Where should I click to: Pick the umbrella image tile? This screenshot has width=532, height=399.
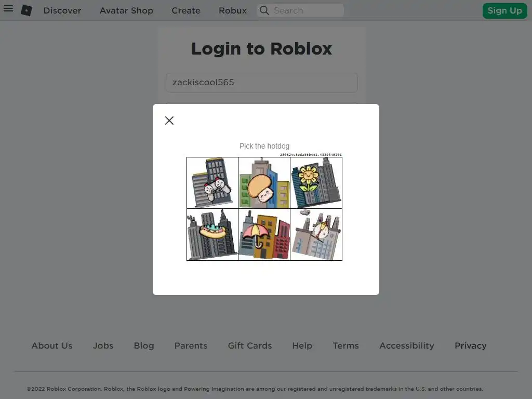click(264, 235)
